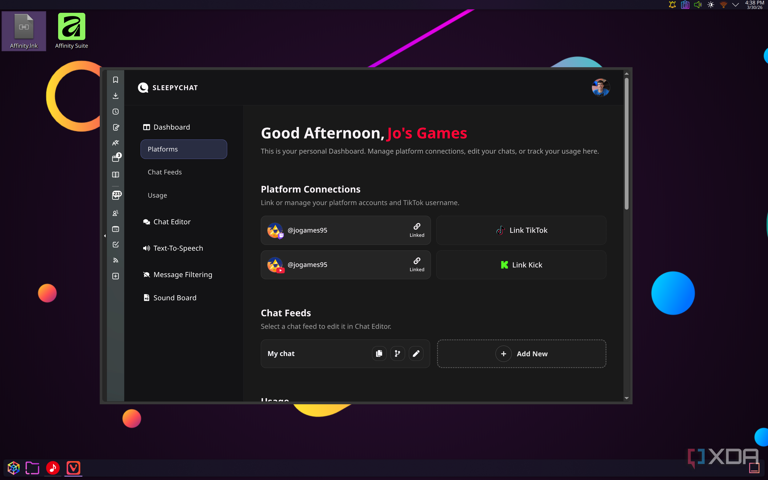This screenshot has width=768, height=480.
Task: Open the Contacts panel in the sidebar
Action: coord(116,213)
